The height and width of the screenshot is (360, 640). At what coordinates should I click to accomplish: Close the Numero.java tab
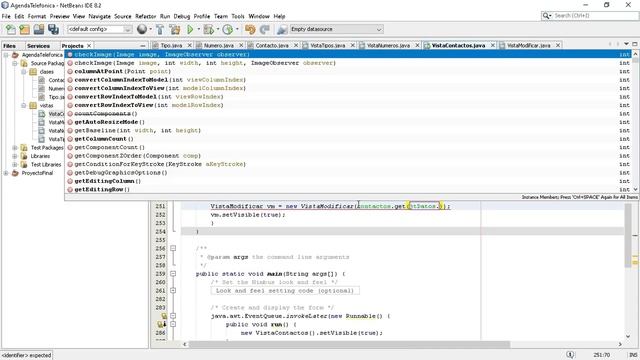pyautogui.click(x=241, y=45)
